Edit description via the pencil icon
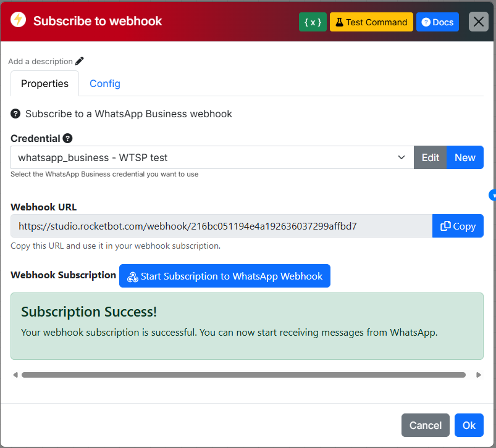Image resolution: width=496 pixels, height=448 pixels. point(80,61)
